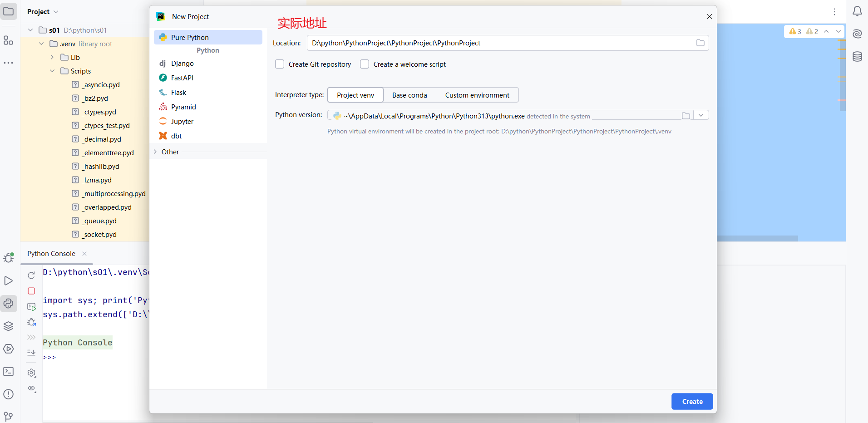Open editor options kebab menu
The height and width of the screenshot is (423, 868).
tap(834, 12)
